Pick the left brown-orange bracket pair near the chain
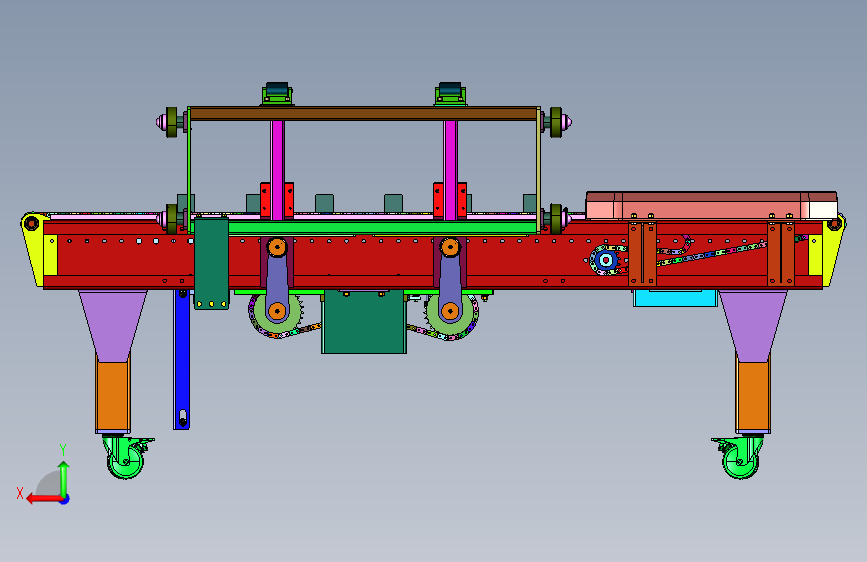The width and height of the screenshot is (867, 562). pyautogui.click(x=642, y=254)
